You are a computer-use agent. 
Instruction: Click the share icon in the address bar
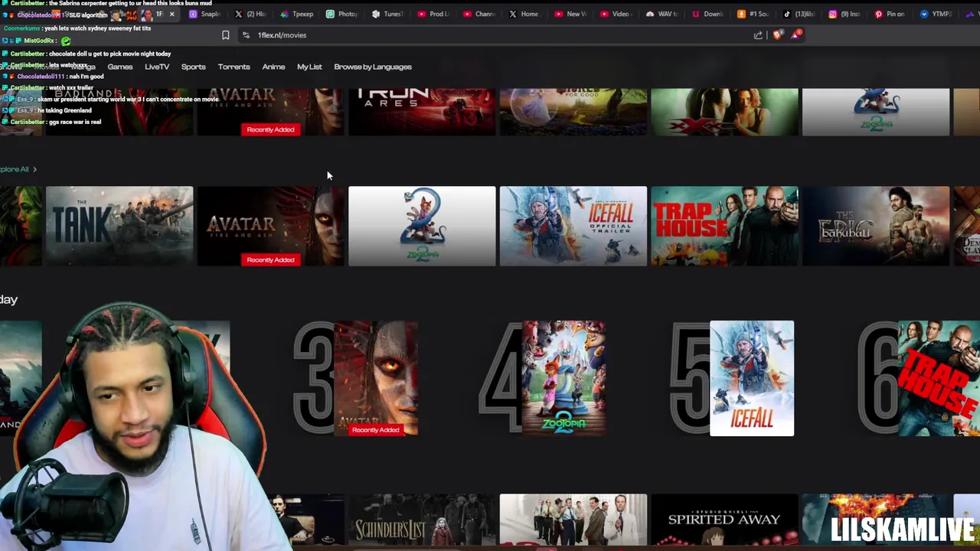(x=758, y=35)
